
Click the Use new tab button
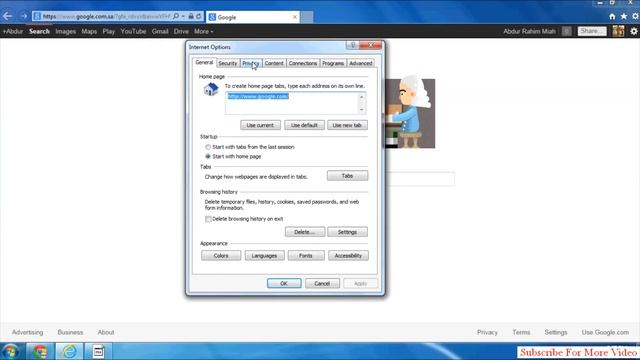pos(347,125)
